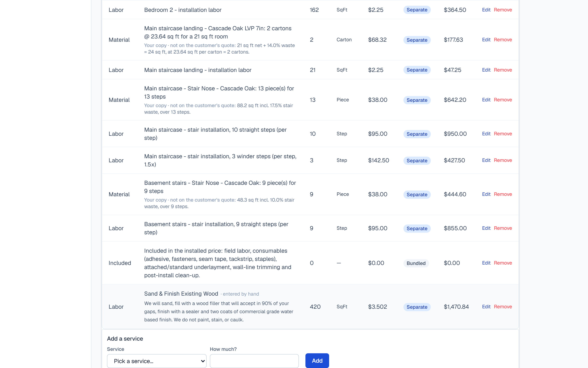The width and height of the screenshot is (588, 368).
Task: Edit Main staircase landing installation labor
Action: coord(486,70)
